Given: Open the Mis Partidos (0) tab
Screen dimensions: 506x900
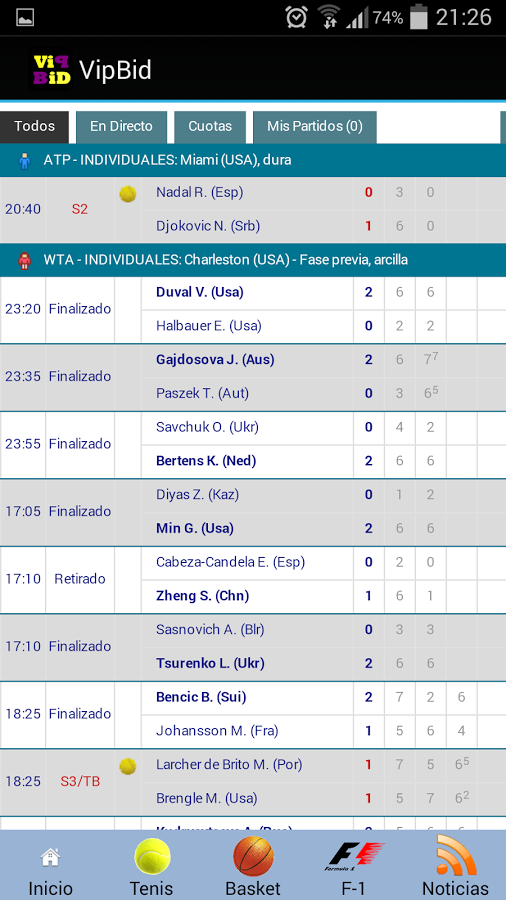Looking at the screenshot, I should 314,127.
